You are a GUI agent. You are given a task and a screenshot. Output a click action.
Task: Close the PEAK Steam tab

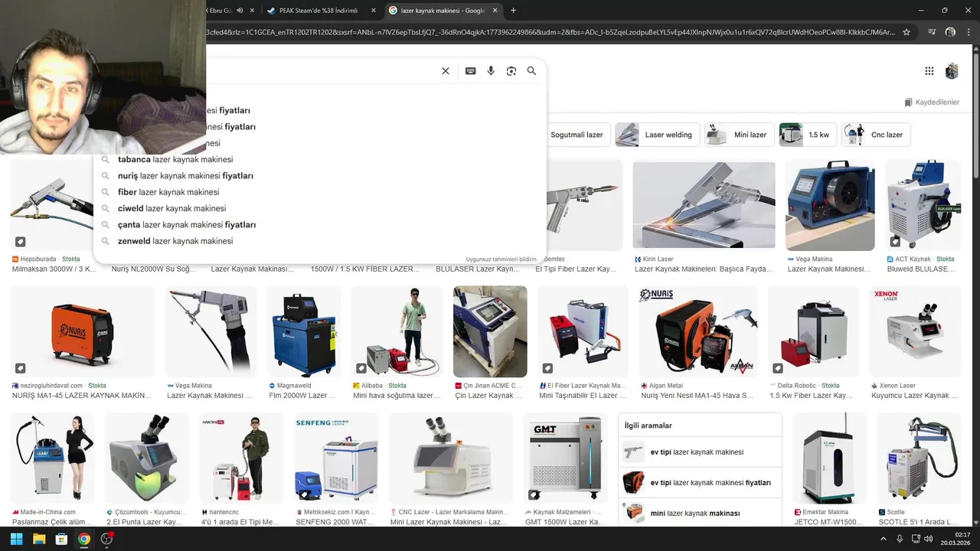[374, 11]
